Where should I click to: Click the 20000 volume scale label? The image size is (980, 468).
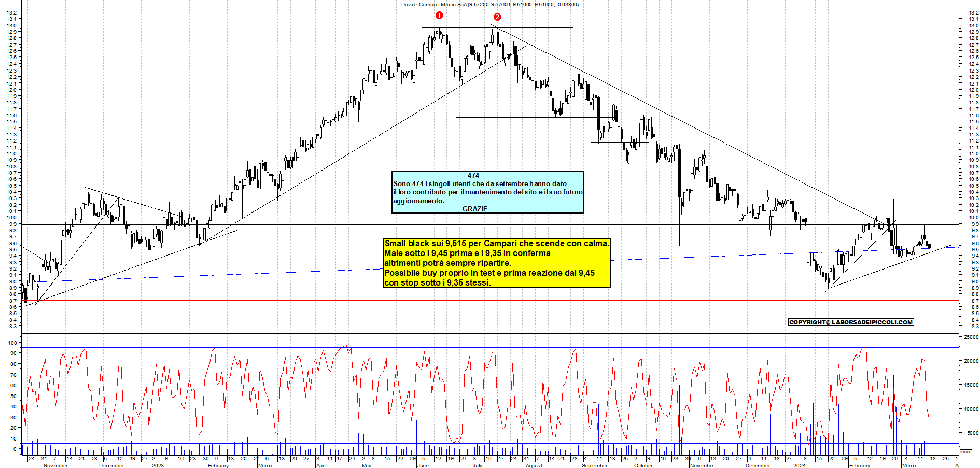(x=971, y=361)
